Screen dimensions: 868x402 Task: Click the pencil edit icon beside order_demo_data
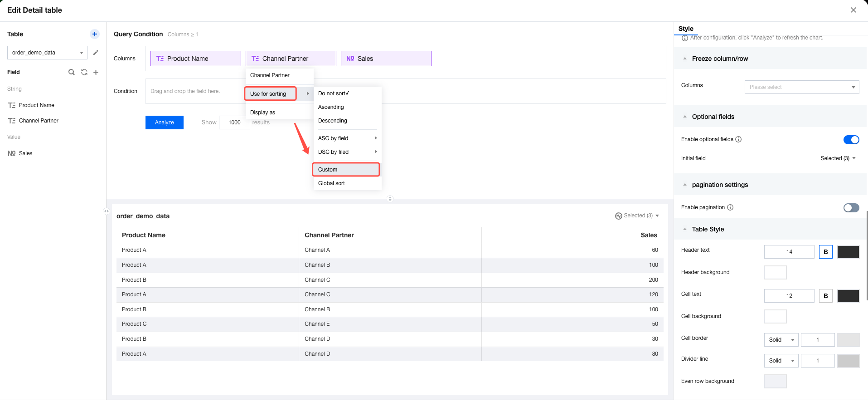click(x=96, y=53)
